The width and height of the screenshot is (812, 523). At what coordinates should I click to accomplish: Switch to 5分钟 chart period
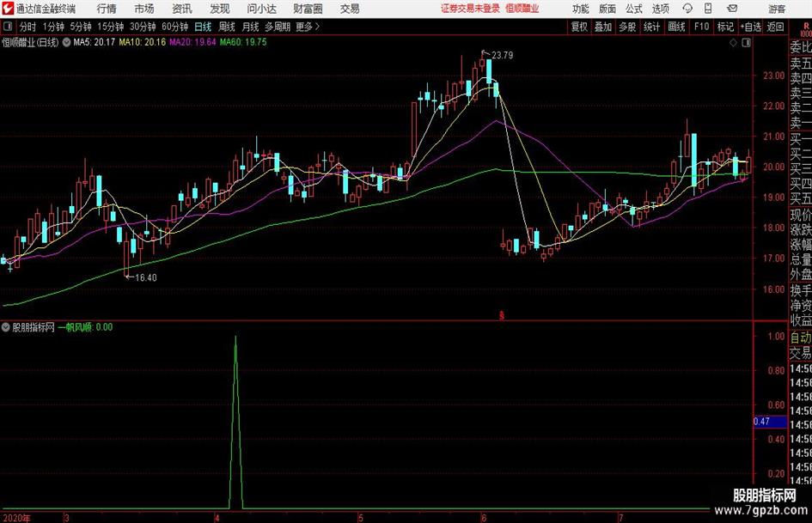point(81,27)
